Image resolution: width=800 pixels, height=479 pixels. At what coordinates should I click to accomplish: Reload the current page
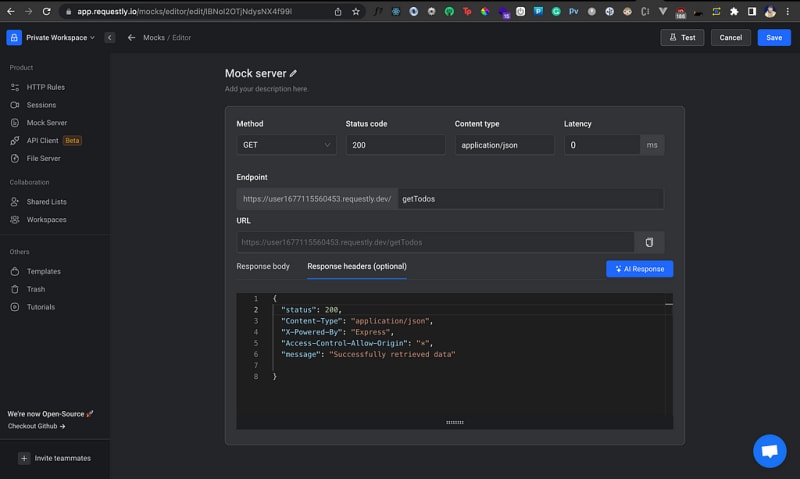46,11
